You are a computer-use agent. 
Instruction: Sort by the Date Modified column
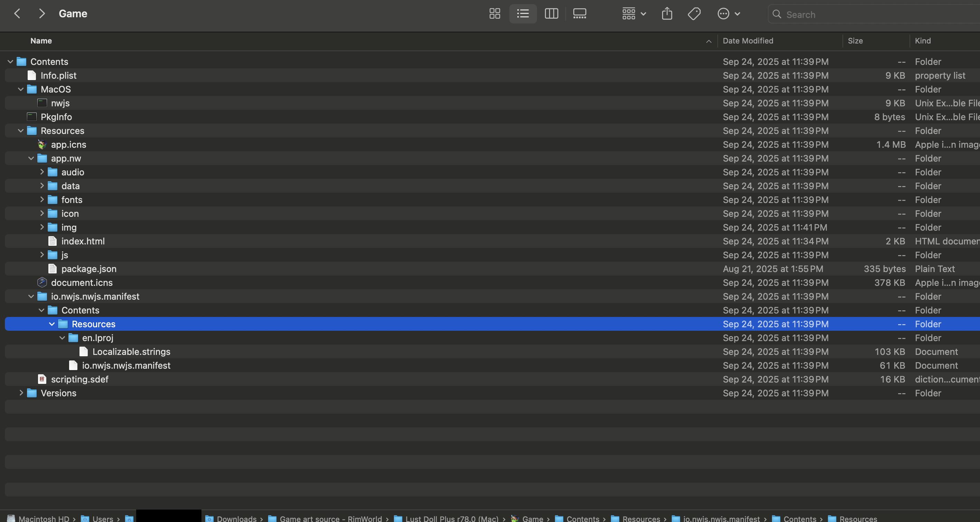747,41
